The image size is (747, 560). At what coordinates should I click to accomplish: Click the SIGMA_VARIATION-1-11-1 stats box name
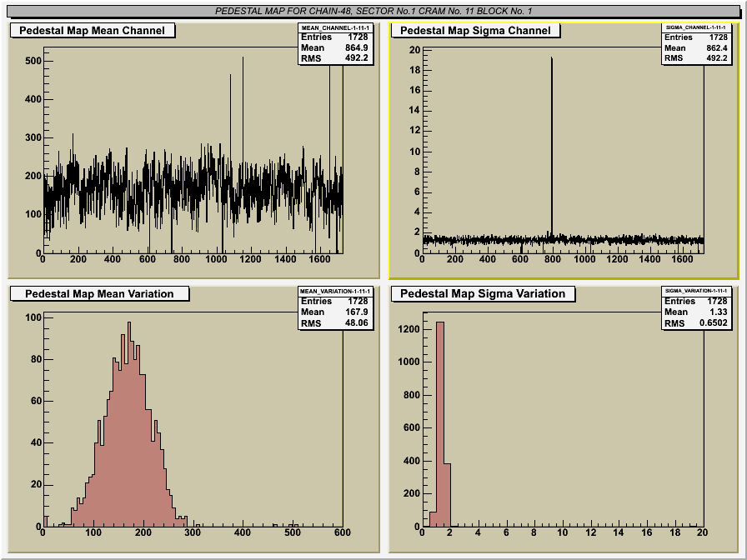696,291
